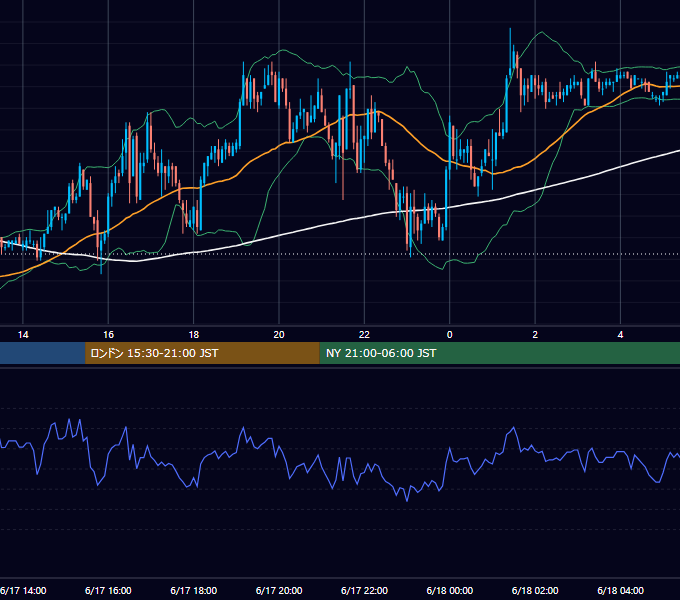
Task: Click the 6/18 04:00 label on oscillator axis
Action: tap(621, 590)
